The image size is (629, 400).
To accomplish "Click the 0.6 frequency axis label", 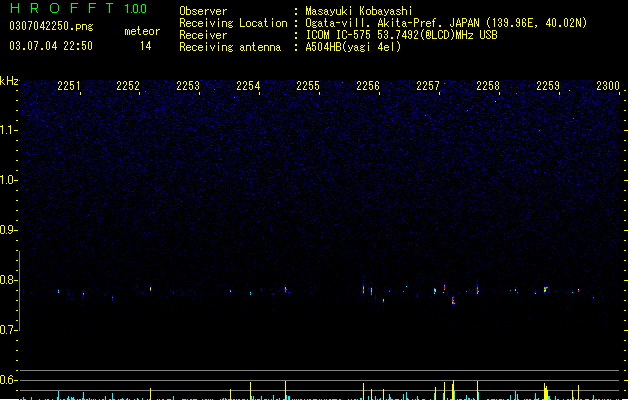I will click(x=8, y=380).
